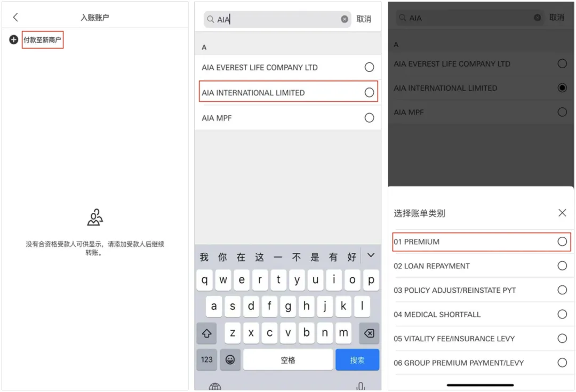Select the 02 LOAN REPAYMENT radio button
Image resolution: width=576 pixels, height=392 pixels.
tap(562, 266)
